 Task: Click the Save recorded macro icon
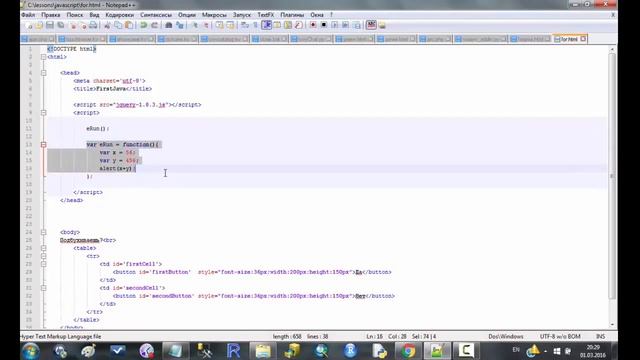tap(356, 25)
